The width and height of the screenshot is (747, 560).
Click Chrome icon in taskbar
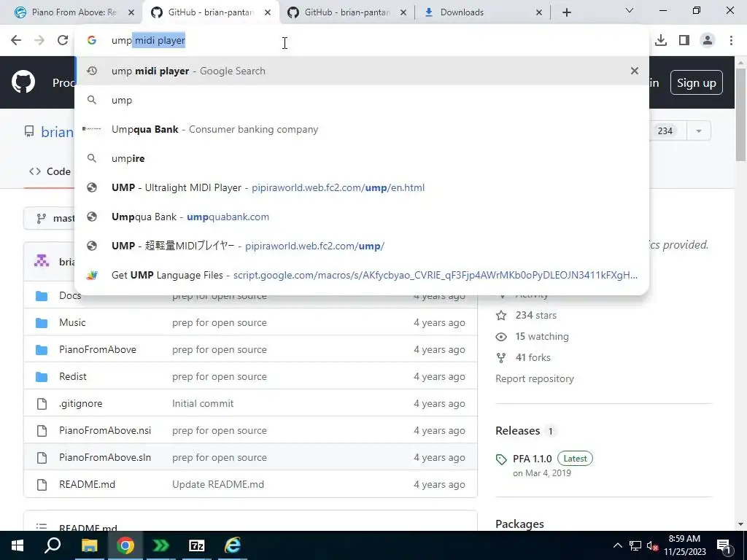[x=125, y=545]
